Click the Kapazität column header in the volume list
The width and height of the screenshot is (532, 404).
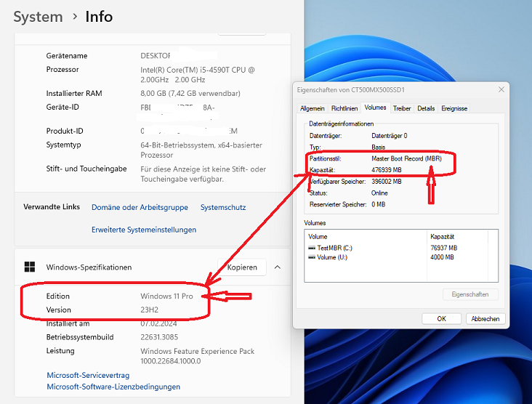coord(457,236)
